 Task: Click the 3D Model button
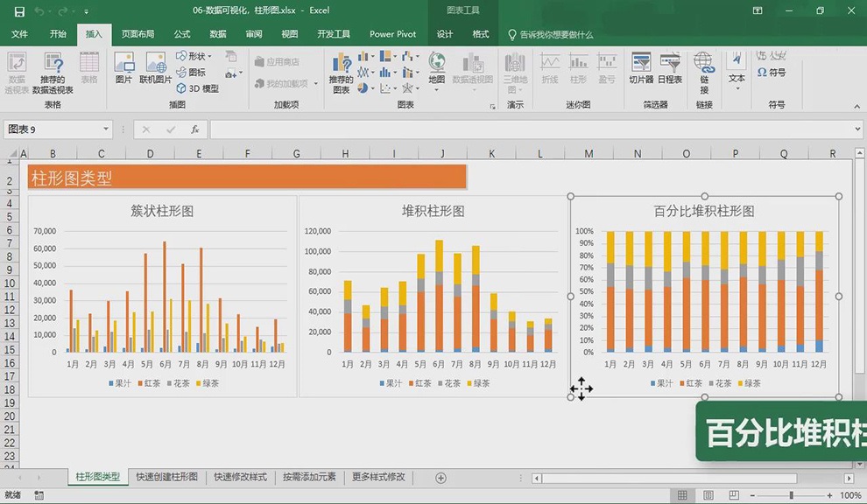point(197,88)
